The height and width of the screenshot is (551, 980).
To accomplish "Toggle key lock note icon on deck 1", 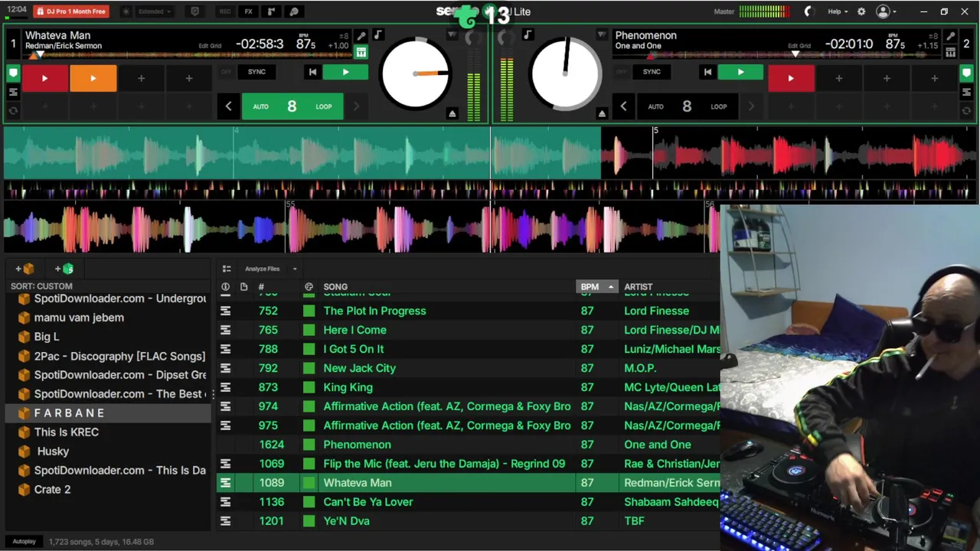I will coord(377,35).
